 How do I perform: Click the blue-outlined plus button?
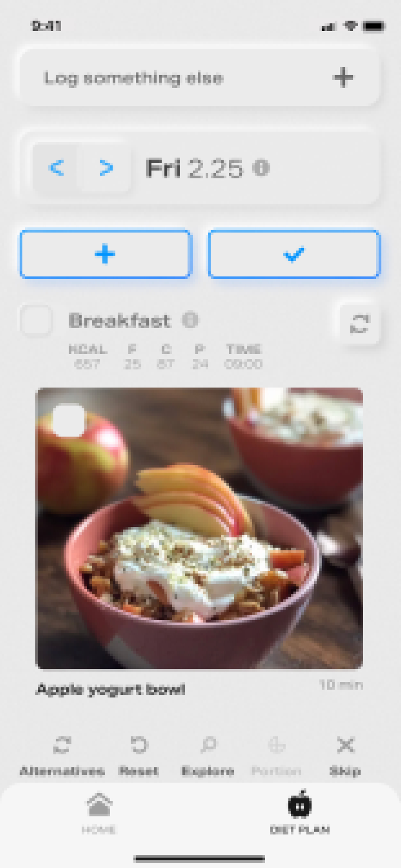[x=105, y=254]
